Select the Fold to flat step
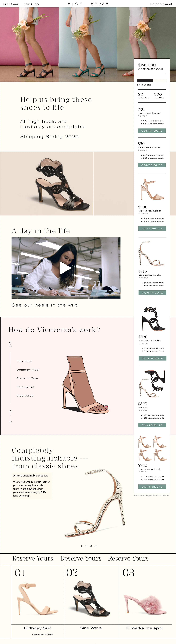Screen dimensions: 176x644 point(25,387)
